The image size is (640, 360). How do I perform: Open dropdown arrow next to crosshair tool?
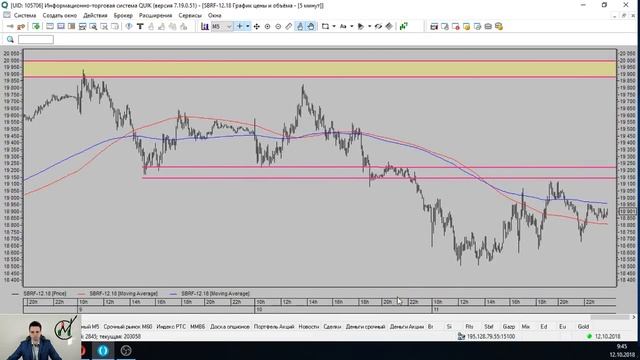(x=247, y=27)
